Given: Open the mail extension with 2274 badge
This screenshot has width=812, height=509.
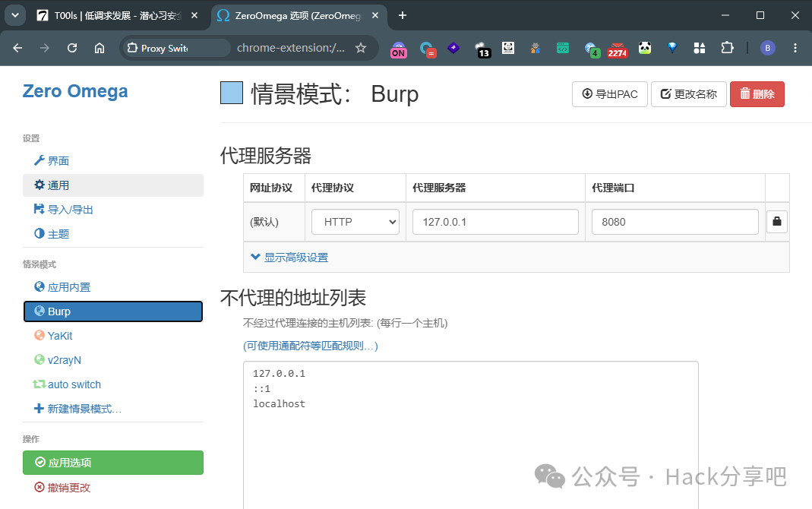Looking at the screenshot, I should [x=618, y=49].
